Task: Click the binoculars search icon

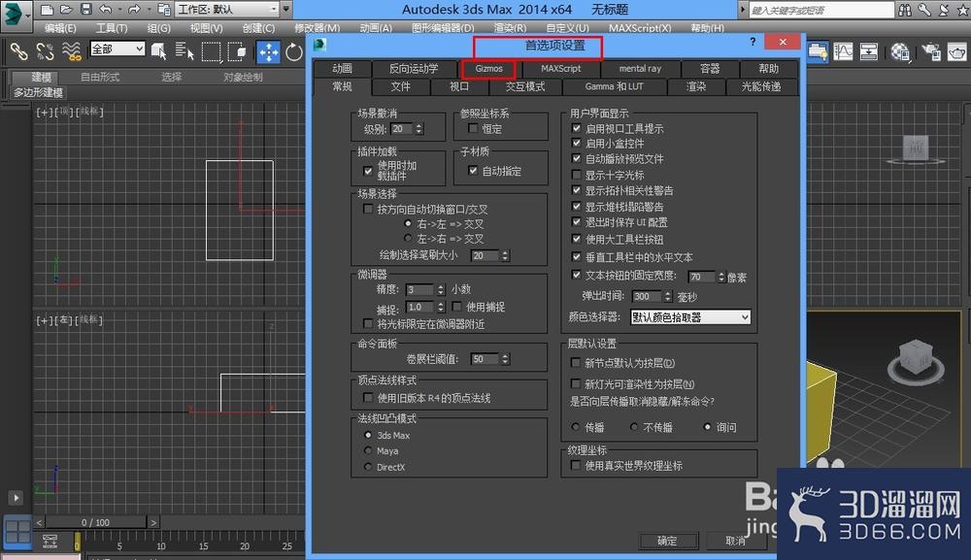Action: pos(905,10)
